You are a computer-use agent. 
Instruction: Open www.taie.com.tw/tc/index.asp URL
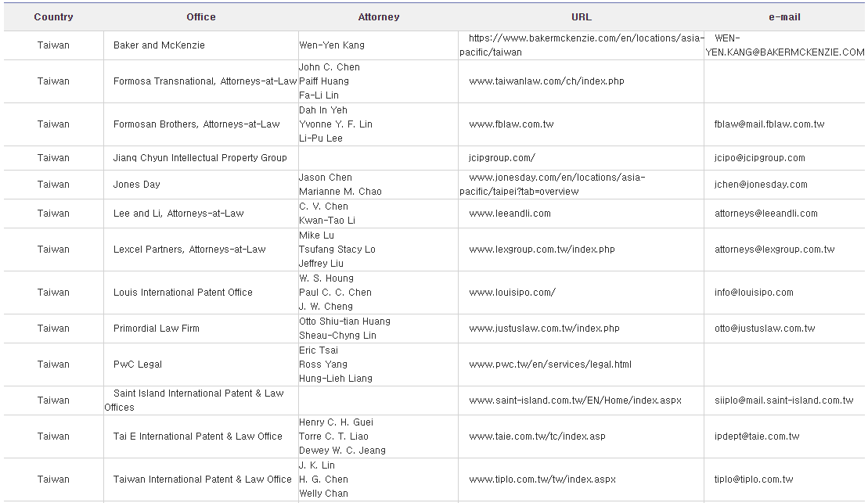[537, 437]
